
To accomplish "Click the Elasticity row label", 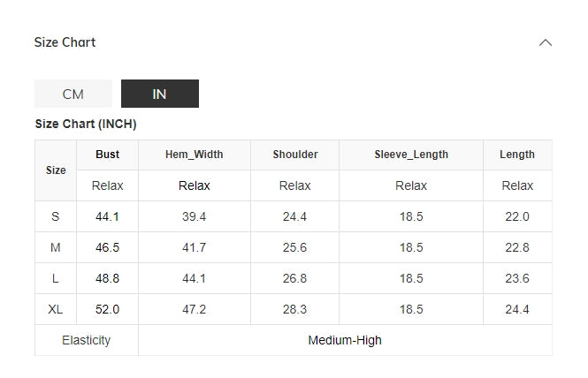I will click(x=87, y=340).
